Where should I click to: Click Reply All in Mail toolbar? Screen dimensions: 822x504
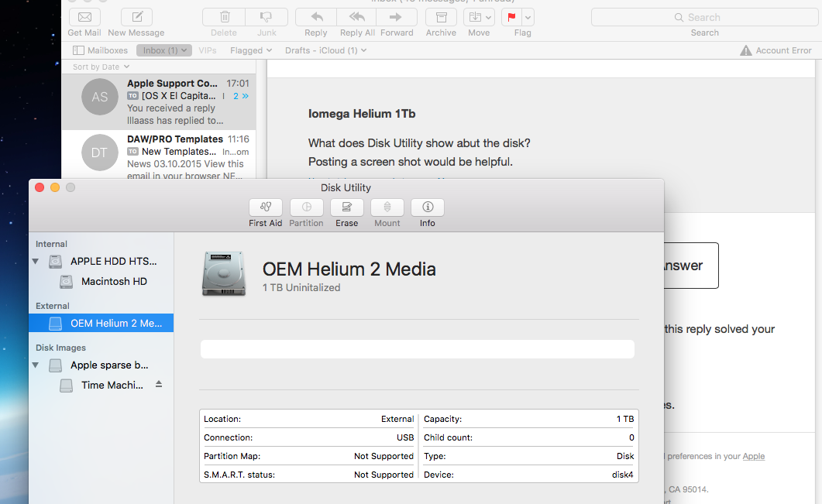pyautogui.click(x=357, y=17)
